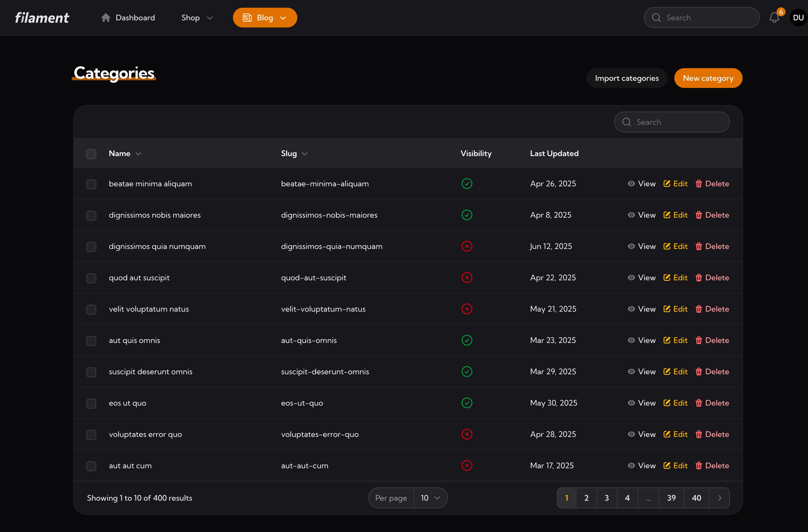This screenshot has height=532, width=808.
Task: Edit the quod aut suscipit category
Action: click(x=675, y=278)
